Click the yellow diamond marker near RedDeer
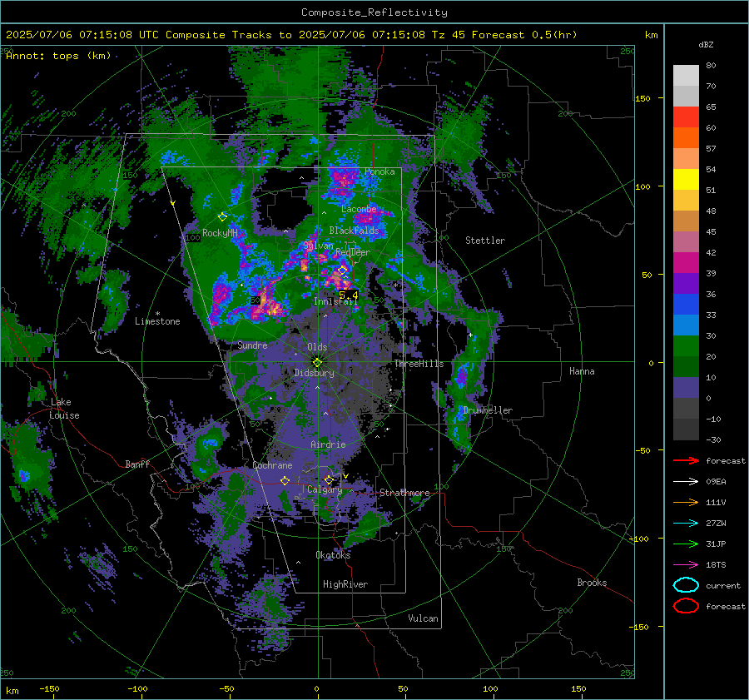This screenshot has width=749, height=700. (342, 271)
